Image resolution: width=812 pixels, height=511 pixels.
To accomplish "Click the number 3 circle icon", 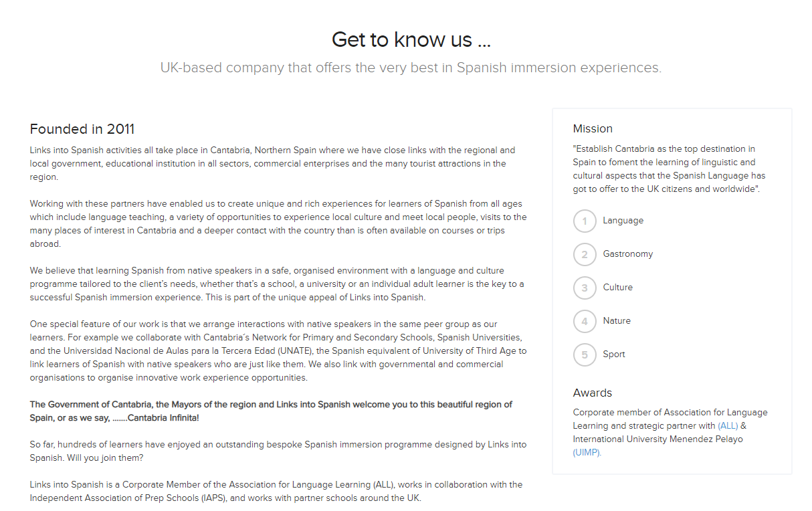I will 585,288.
